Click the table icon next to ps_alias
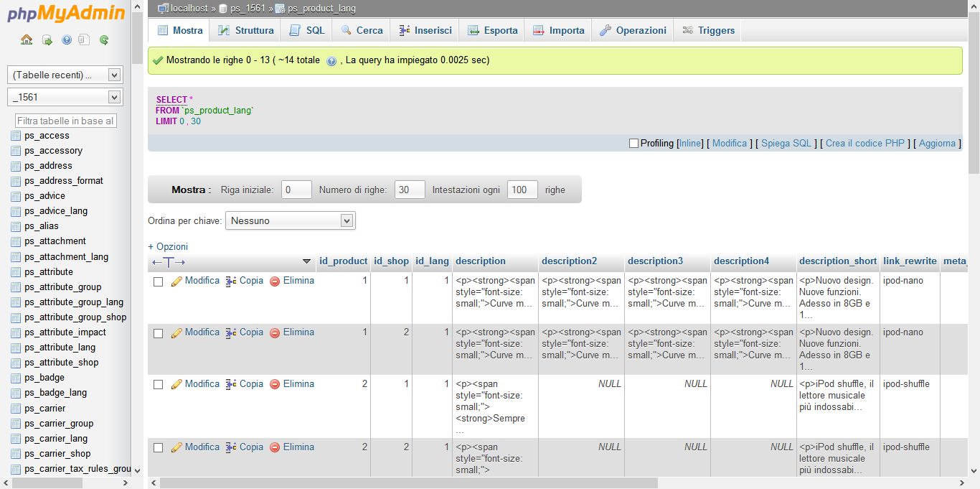980x489 pixels. (x=16, y=226)
